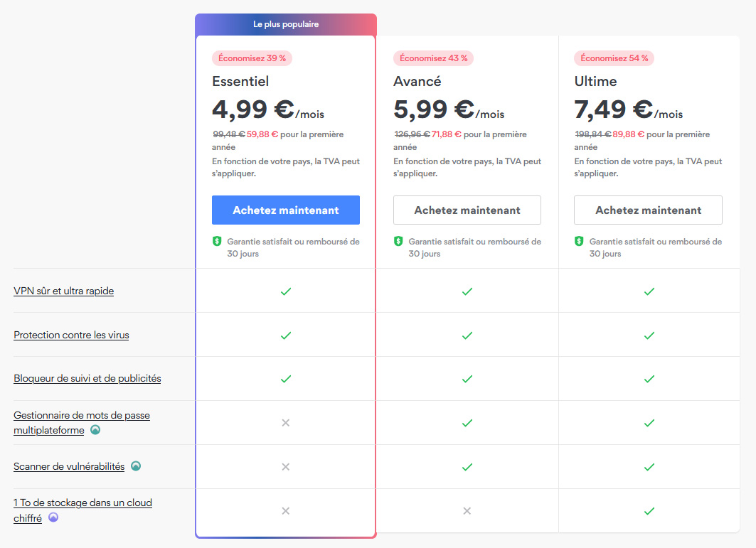Click Ultime's green checkmark for cloud storage
Image resolution: width=756 pixels, height=548 pixels.
[649, 510]
